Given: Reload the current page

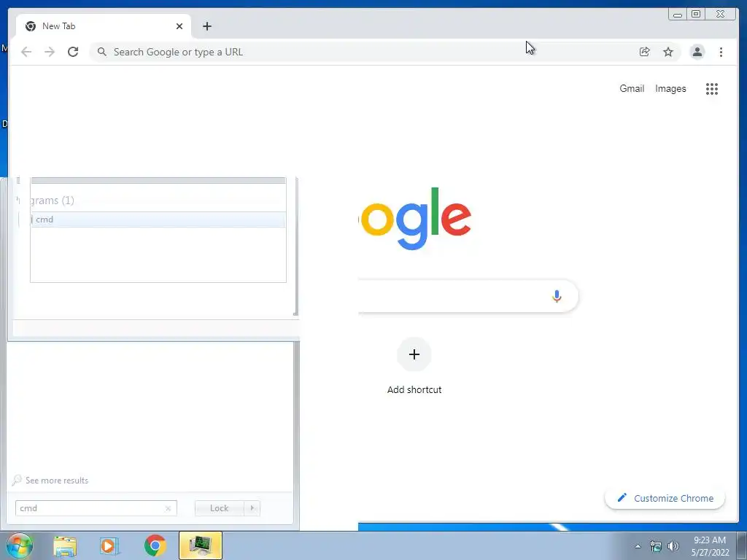Looking at the screenshot, I should [73, 52].
